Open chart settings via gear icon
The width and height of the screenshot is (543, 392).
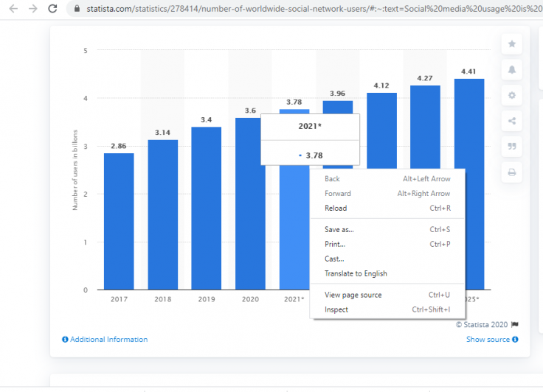[512, 95]
